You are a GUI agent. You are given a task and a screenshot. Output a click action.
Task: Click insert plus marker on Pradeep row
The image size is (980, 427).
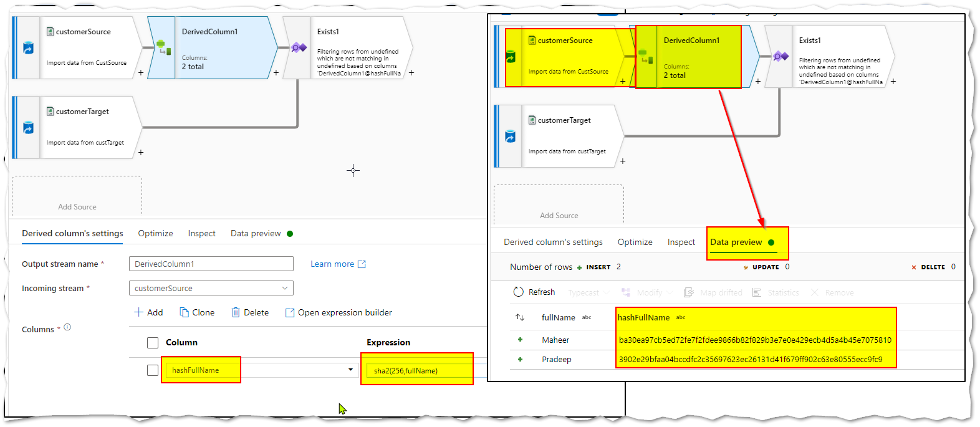[x=520, y=360]
